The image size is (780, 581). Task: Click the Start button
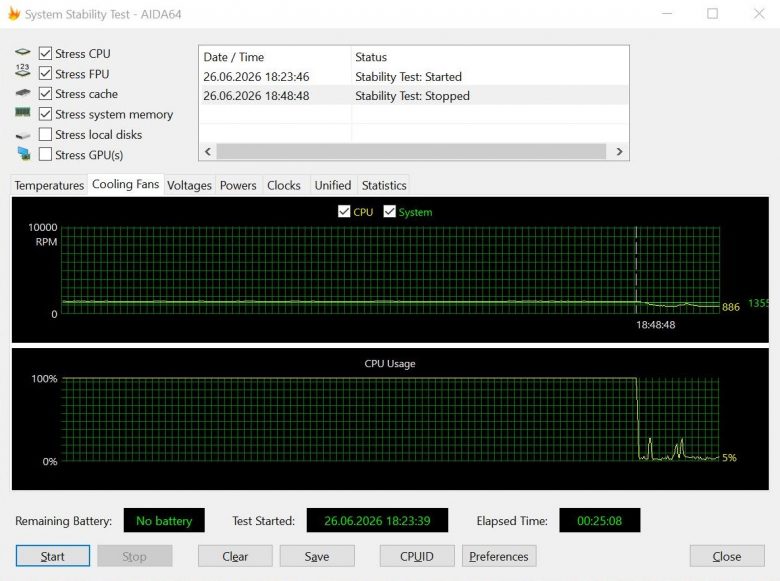pos(53,556)
